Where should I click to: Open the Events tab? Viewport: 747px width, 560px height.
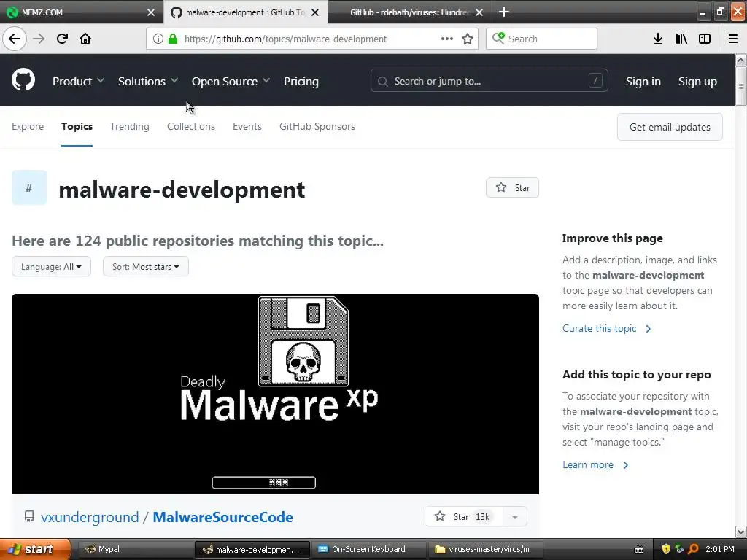click(247, 126)
